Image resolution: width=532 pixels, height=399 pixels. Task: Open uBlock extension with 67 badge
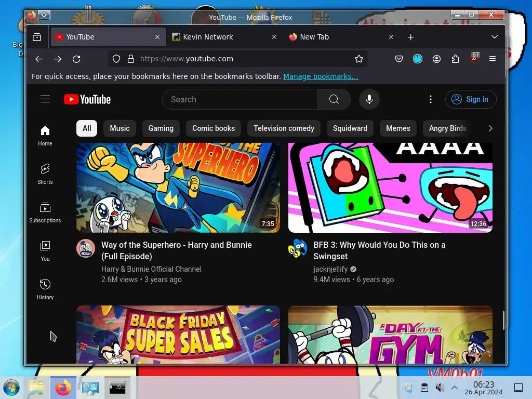[x=474, y=58]
